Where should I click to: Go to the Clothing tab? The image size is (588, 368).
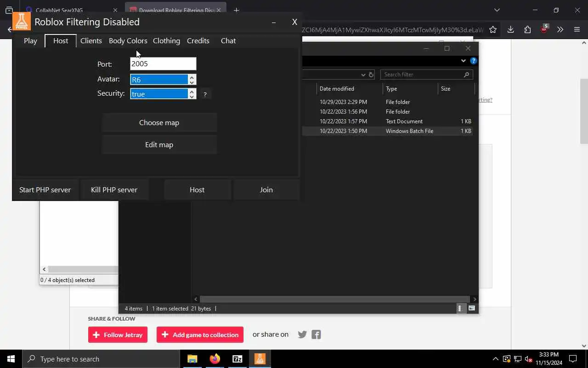pyautogui.click(x=166, y=41)
